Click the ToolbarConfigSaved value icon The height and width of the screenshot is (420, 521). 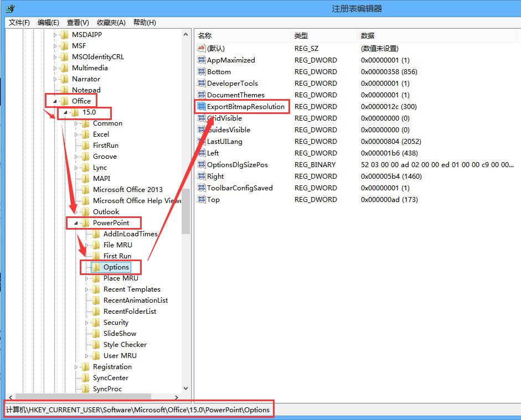click(202, 188)
